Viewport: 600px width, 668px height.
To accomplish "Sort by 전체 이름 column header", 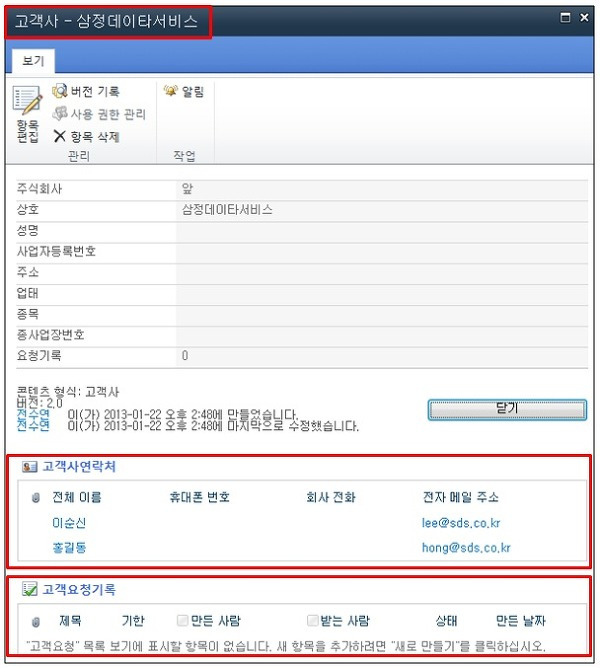I will (x=77, y=497).
